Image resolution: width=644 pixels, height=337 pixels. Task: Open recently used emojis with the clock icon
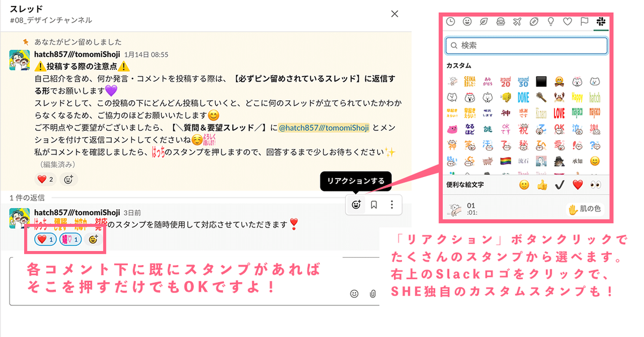click(451, 21)
